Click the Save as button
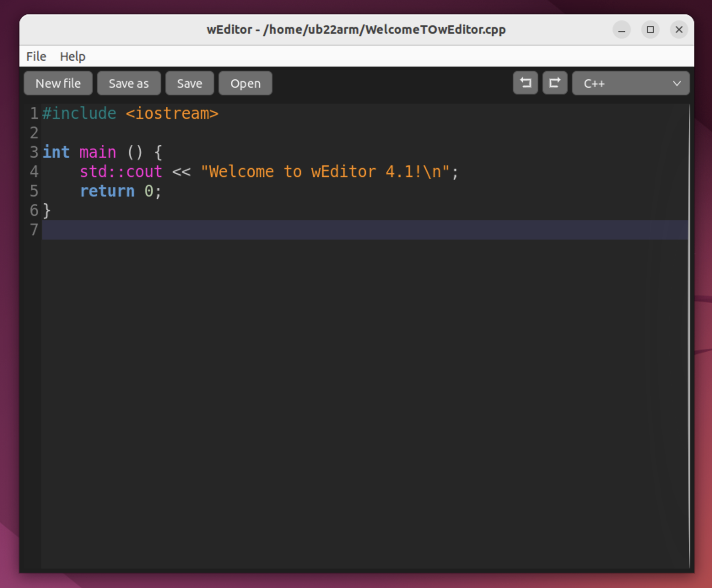Screen dimensions: 712x588 pyautogui.click(x=129, y=83)
